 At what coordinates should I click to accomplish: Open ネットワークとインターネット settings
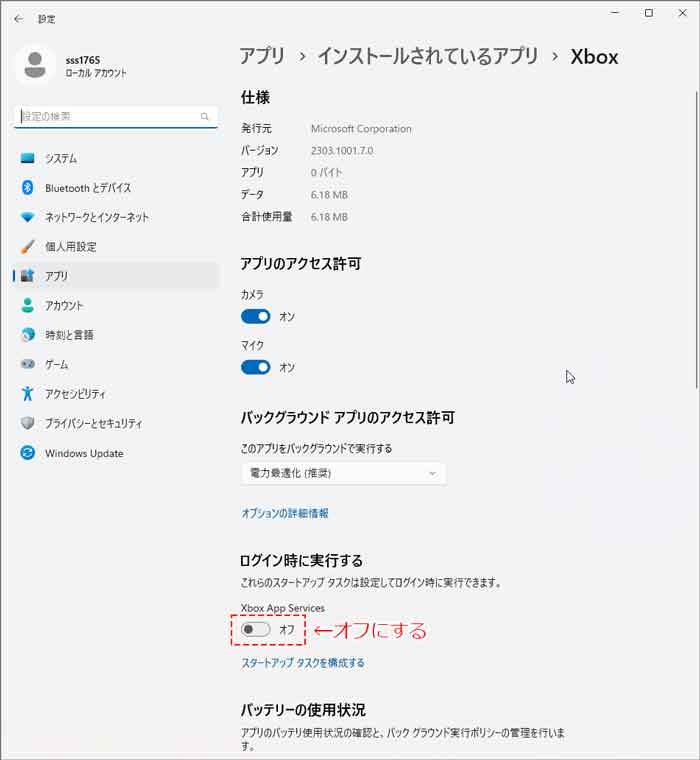[x=116, y=217]
